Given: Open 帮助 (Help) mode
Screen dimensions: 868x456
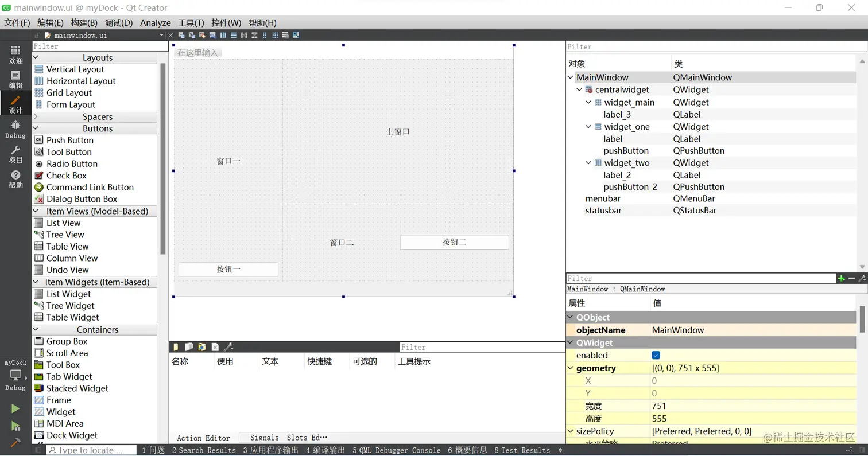Looking at the screenshot, I should 15,179.
